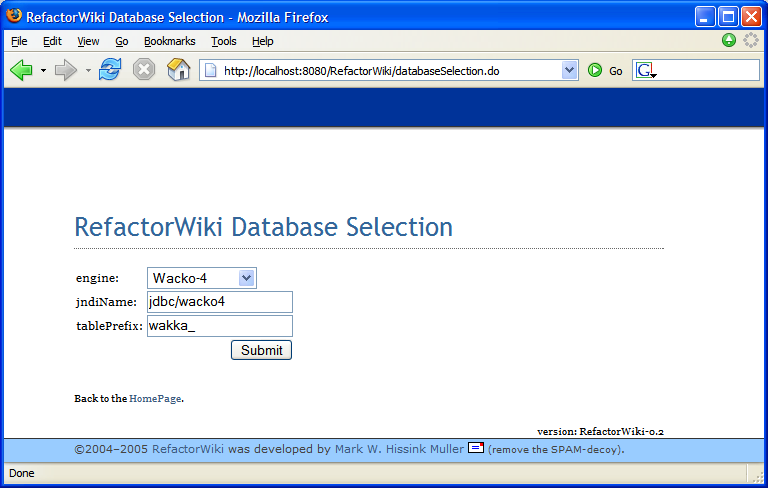Screen dimensions: 768x488
Task: Click the green update notification icon
Action: pyautogui.click(x=729, y=40)
